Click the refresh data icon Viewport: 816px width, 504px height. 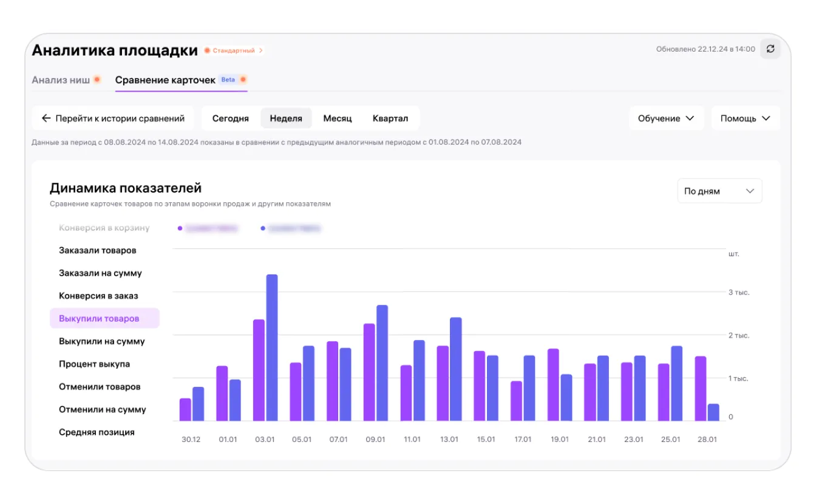[770, 49]
